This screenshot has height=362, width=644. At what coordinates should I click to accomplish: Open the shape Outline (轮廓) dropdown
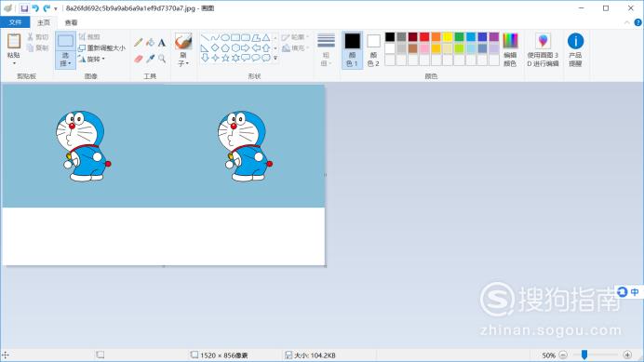[295, 37]
